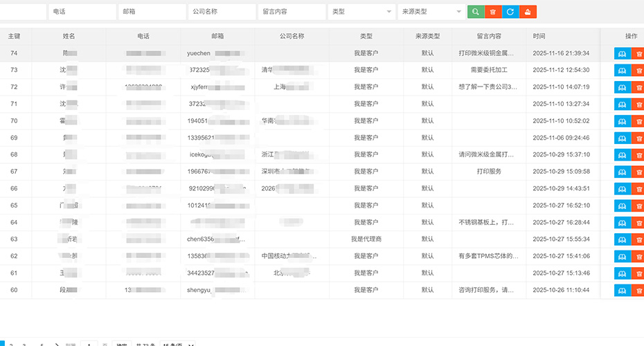644x346 pixels.
Task: Click the 邮箱 column header
Action: pyautogui.click(x=217, y=36)
